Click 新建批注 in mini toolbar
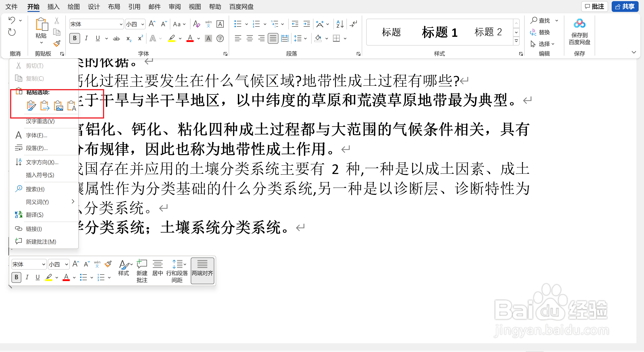The width and height of the screenshot is (644, 352). click(x=142, y=271)
